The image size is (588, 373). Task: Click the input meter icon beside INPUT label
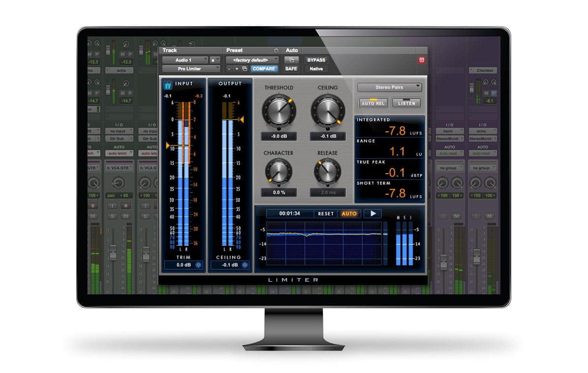[x=168, y=85]
